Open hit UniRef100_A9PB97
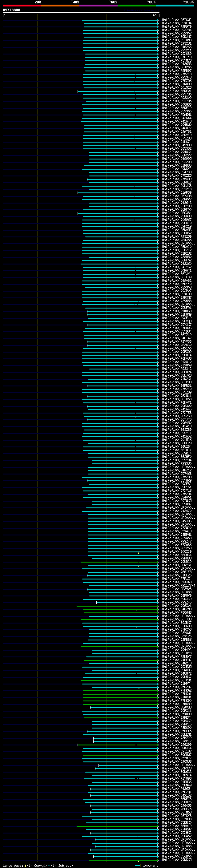The width and height of the screenshot is (197, 868). pyautogui.click(x=177, y=71)
